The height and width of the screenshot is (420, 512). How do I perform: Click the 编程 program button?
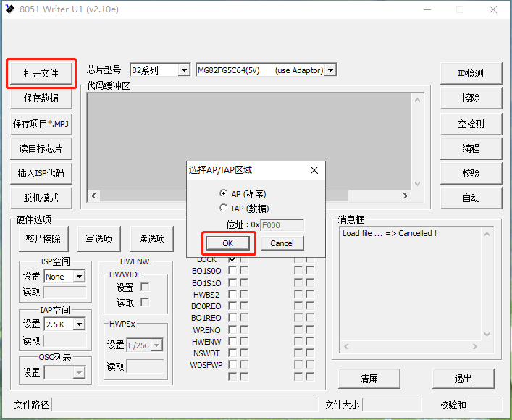(x=471, y=148)
